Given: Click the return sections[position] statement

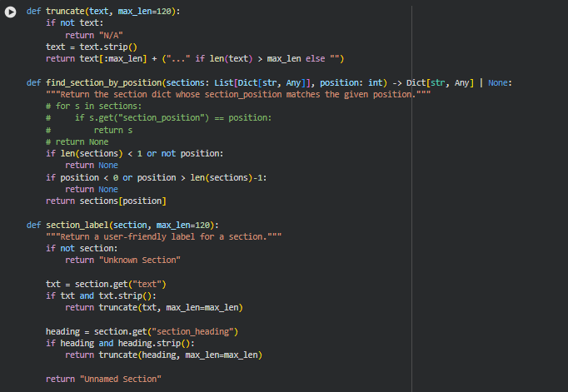Looking at the screenshot, I should coord(106,201).
